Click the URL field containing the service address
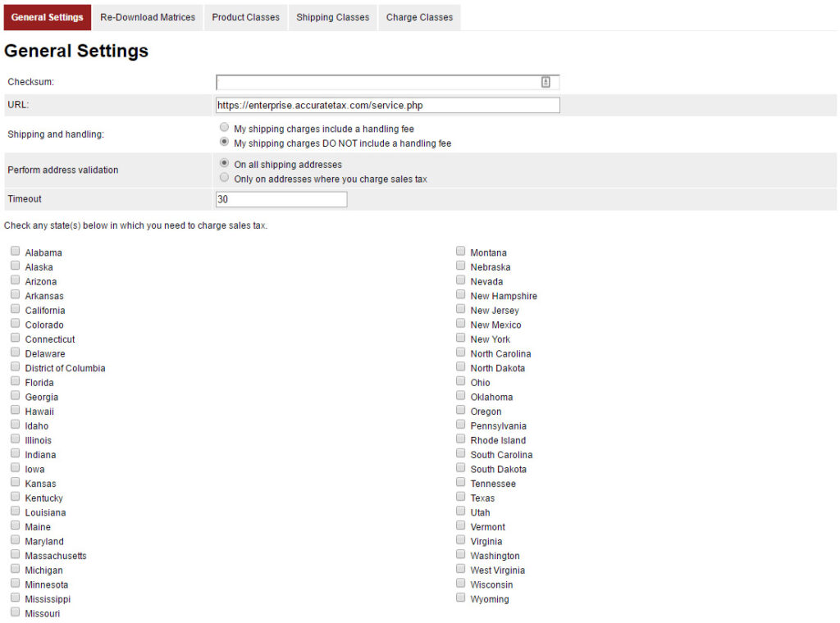Screen dimensions: 840x623 pos(387,105)
